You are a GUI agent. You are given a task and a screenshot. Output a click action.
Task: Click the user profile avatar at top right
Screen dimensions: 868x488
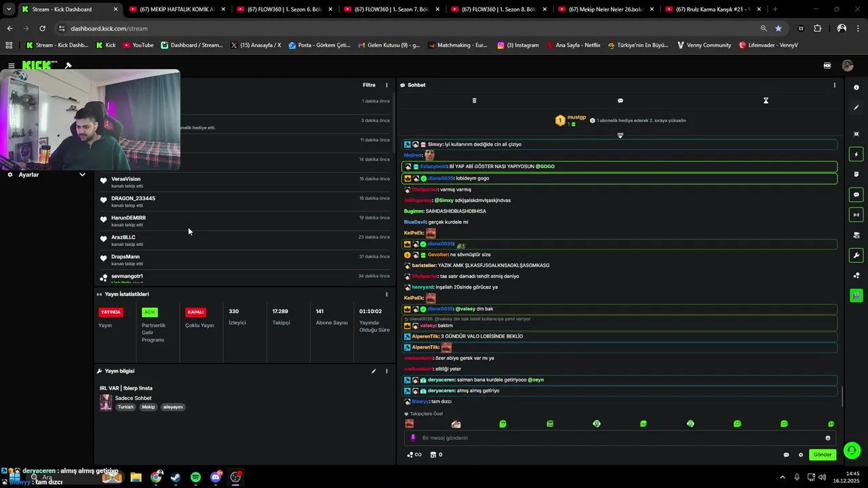point(848,66)
